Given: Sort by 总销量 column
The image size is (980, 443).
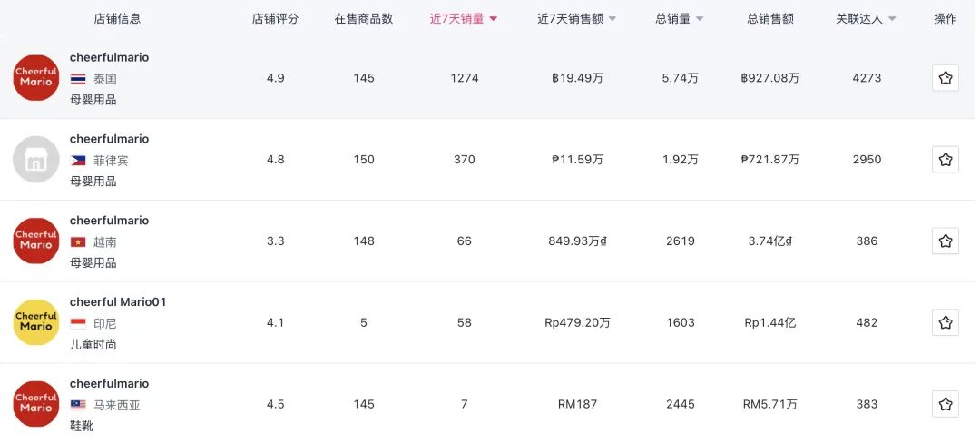Looking at the screenshot, I should pos(680,19).
